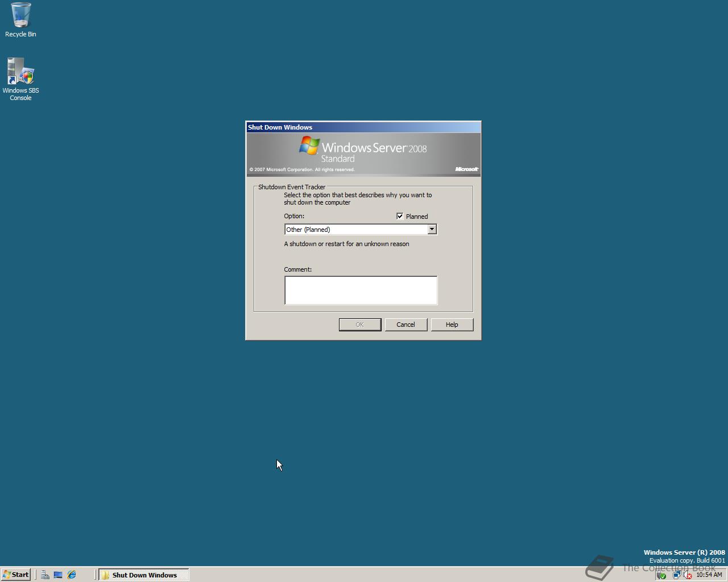Viewport: 728px width, 582px height.
Task: Launch Server Manager from Quick Launch
Action: [45, 575]
